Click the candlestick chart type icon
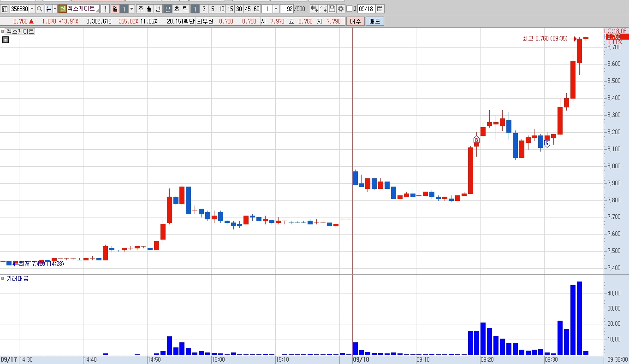 point(314,9)
